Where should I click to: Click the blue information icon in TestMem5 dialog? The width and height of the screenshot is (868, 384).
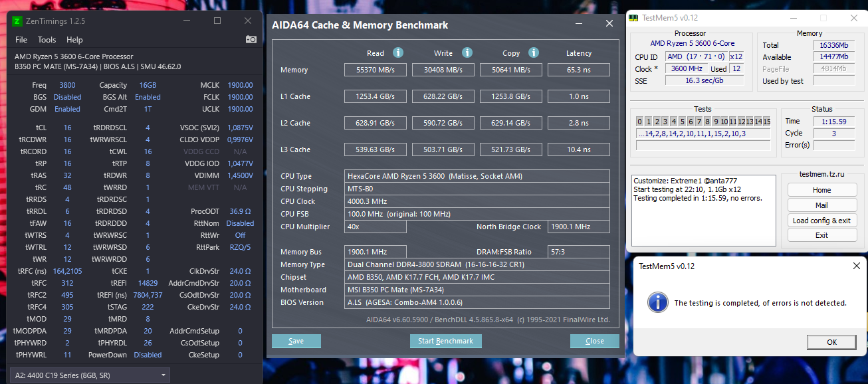tap(658, 302)
